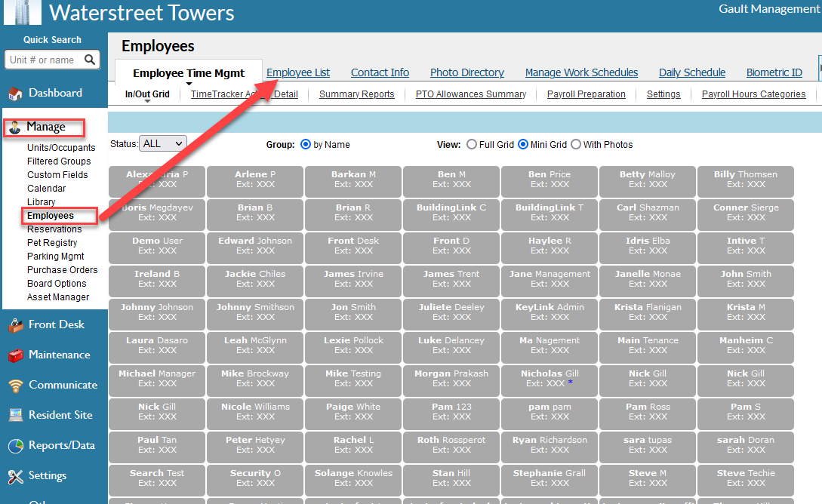Select the In/Out Grid sub-tab
822x504 pixels.
coord(147,94)
